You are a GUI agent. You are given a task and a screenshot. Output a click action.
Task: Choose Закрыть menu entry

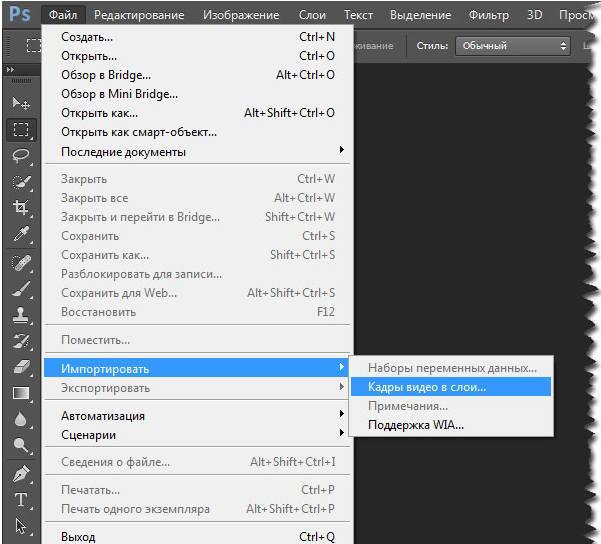(x=197, y=179)
